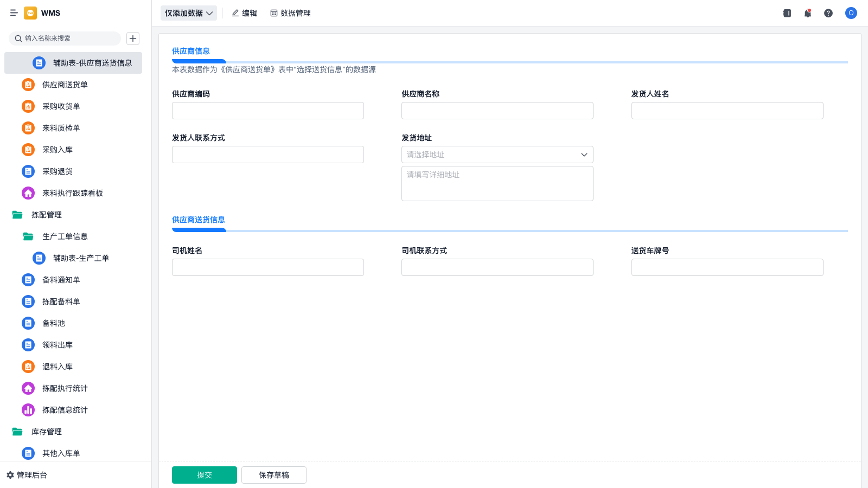Focus the 供应商编码 input field
The height and width of the screenshot is (488, 868).
pyautogui.click(x=267, y=111)
